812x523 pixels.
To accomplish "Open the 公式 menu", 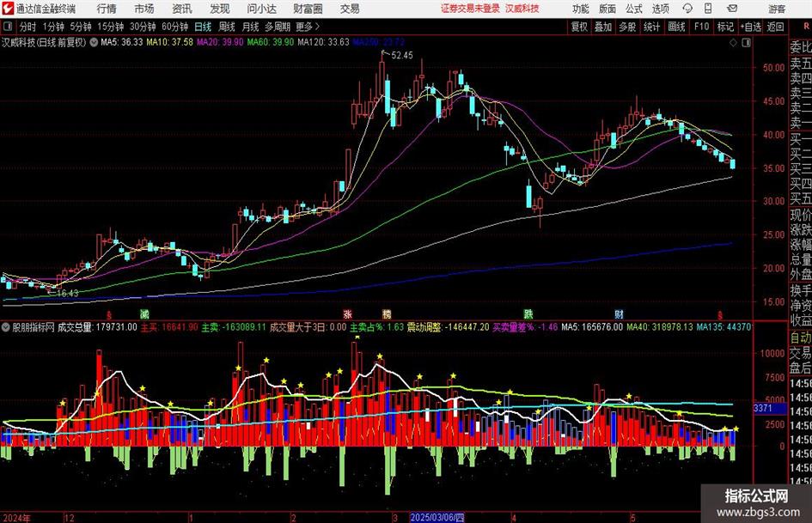I will tap(634, 9).
